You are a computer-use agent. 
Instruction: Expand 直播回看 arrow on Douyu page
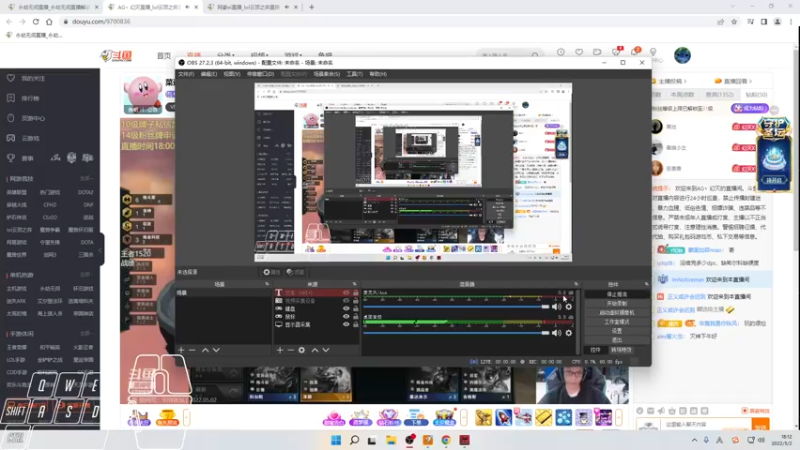pos(751,81)
